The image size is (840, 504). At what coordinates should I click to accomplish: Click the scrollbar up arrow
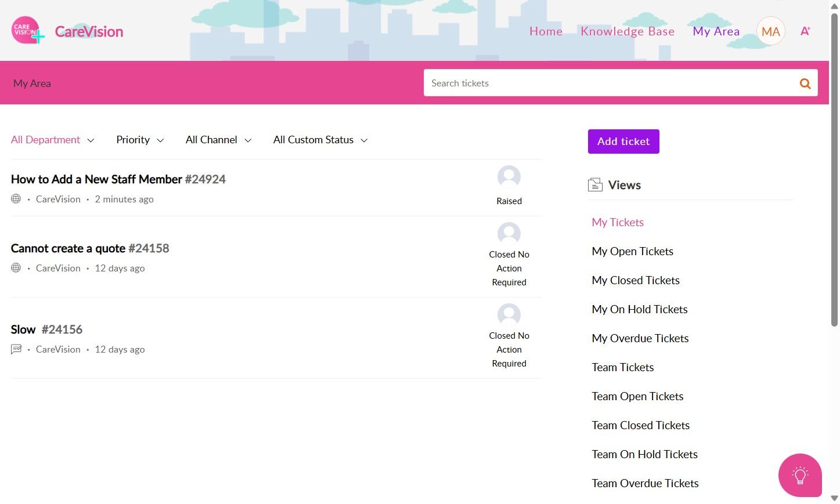(x=834, y=6)
